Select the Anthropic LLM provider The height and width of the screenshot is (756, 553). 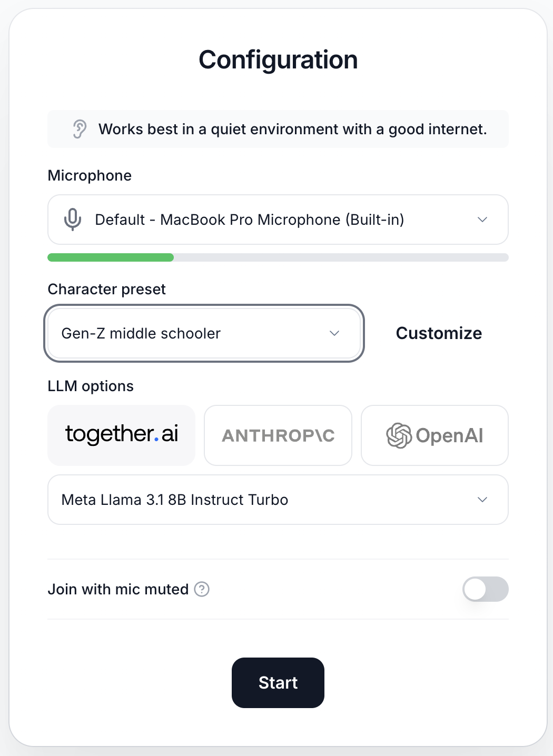tap(278, 435)
